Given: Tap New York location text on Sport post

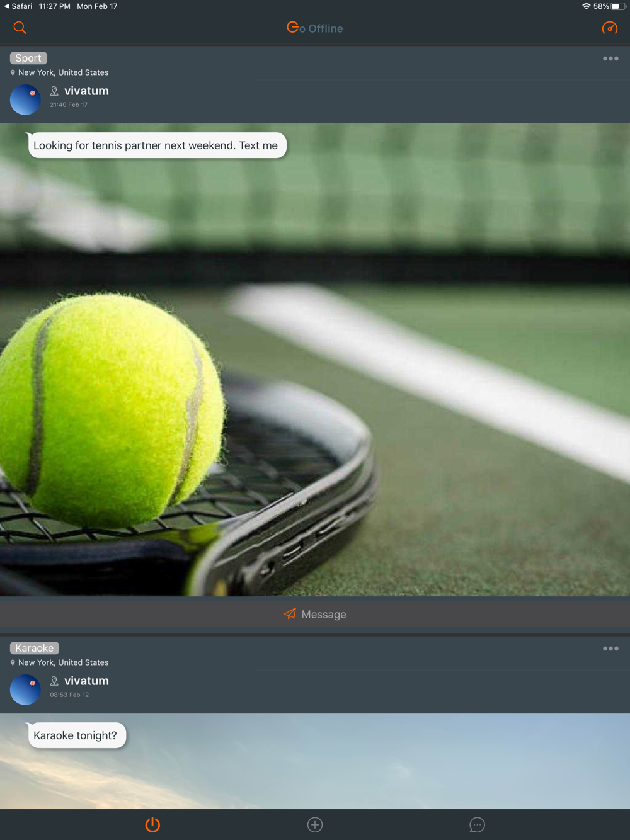Looking at the screenshot, I should click(x=63, y=72).
